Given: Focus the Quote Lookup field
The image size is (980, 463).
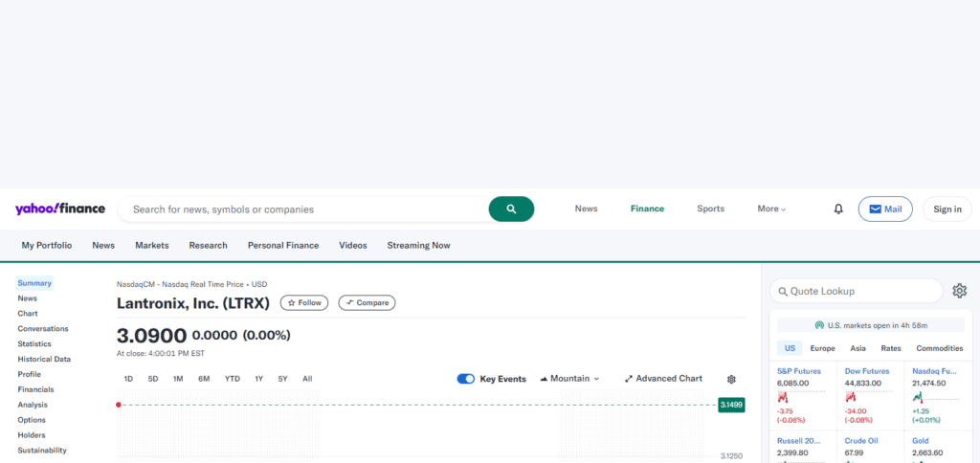Looking at the screenshot, I should (x=856, y=291).
